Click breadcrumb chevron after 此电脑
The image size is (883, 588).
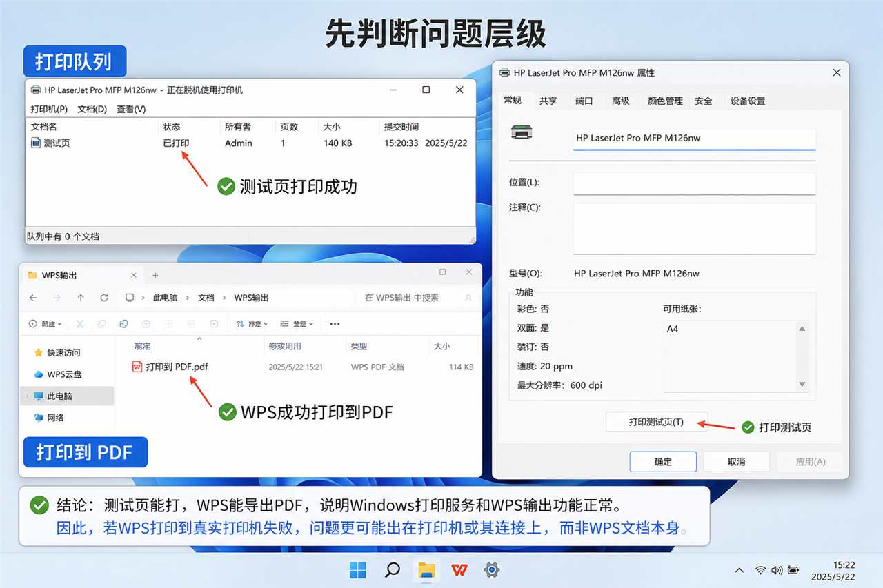point(187,298)
